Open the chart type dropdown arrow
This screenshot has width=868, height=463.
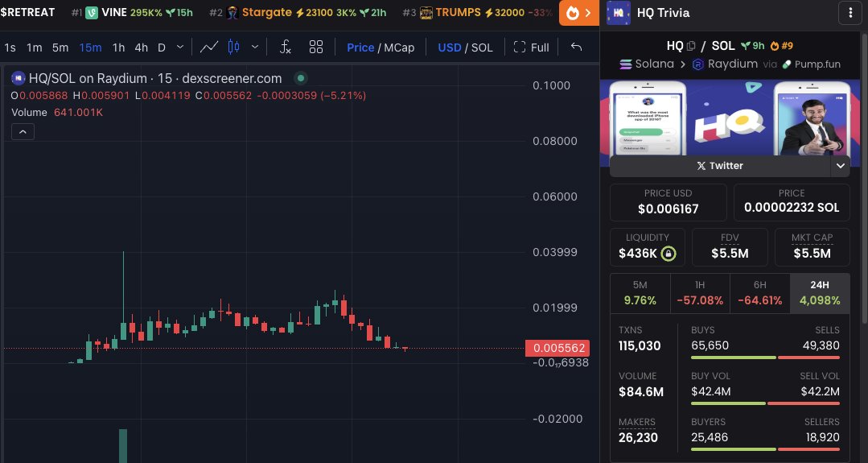pyautogui.click(x=255, y=48)
